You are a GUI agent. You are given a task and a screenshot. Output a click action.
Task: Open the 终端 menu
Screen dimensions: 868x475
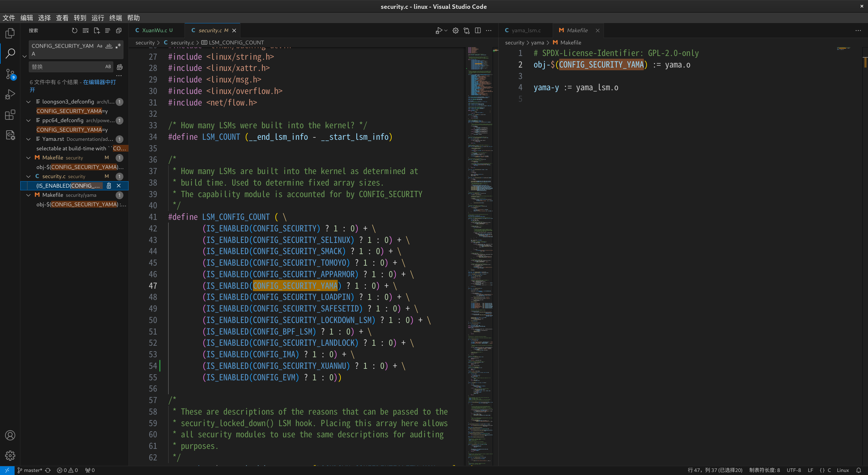coord(116,18)
